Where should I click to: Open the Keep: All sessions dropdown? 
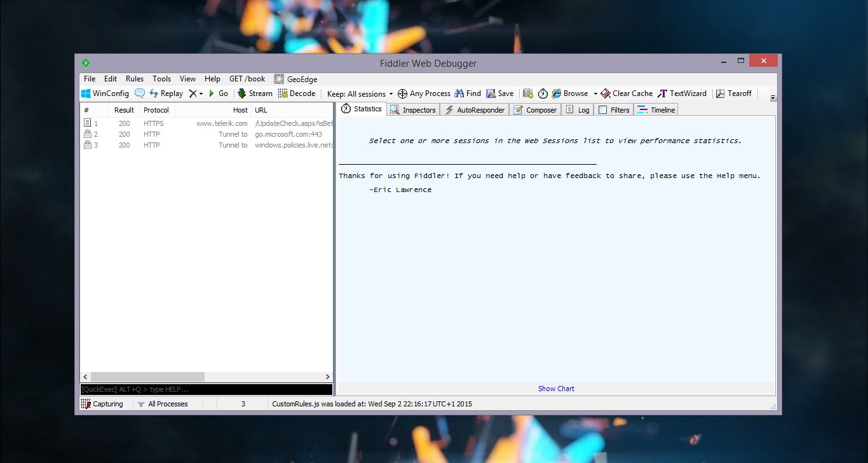pyautogui.click(x=359, y=93)
